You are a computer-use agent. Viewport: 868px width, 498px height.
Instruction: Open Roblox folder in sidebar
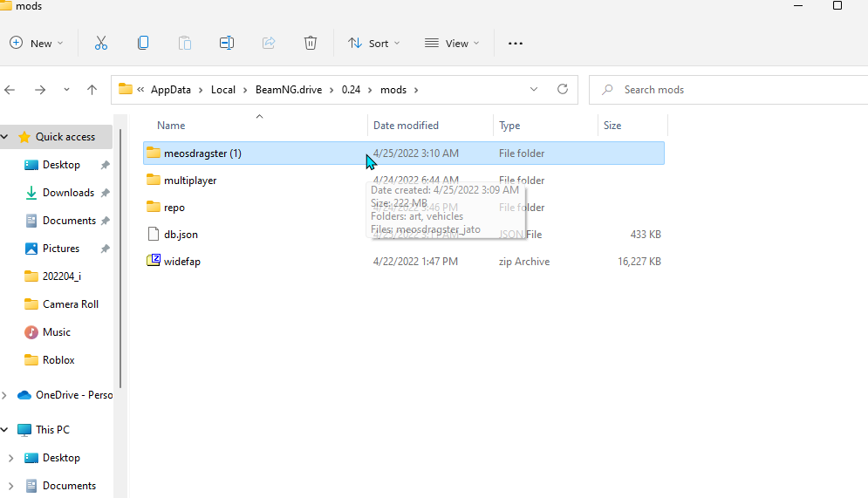(x=58, y=360)
